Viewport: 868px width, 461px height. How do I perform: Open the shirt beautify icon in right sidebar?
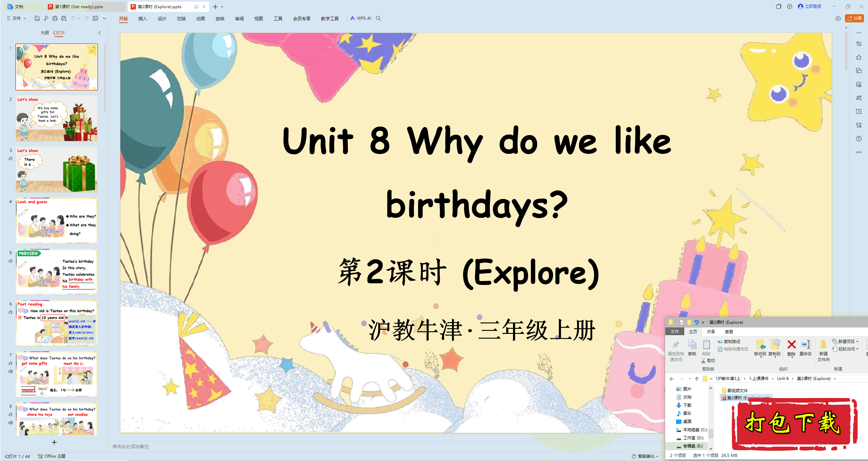tap(859, 125)
